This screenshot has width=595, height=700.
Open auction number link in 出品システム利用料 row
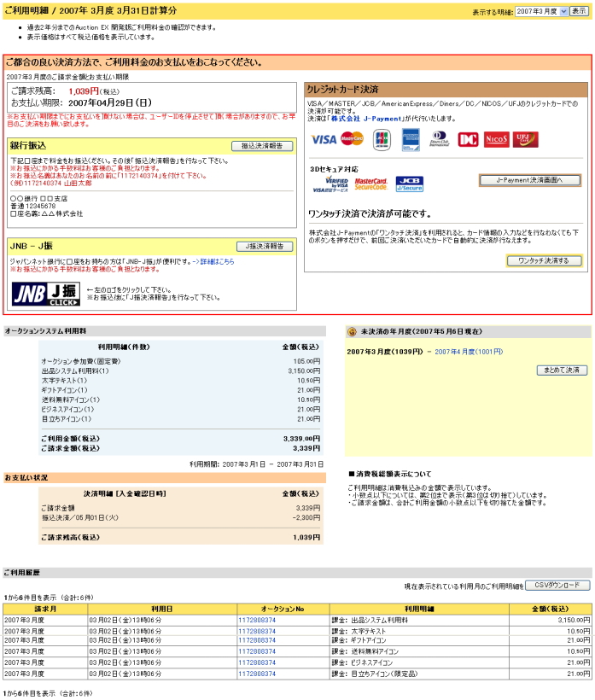click(x=257, y=620)
